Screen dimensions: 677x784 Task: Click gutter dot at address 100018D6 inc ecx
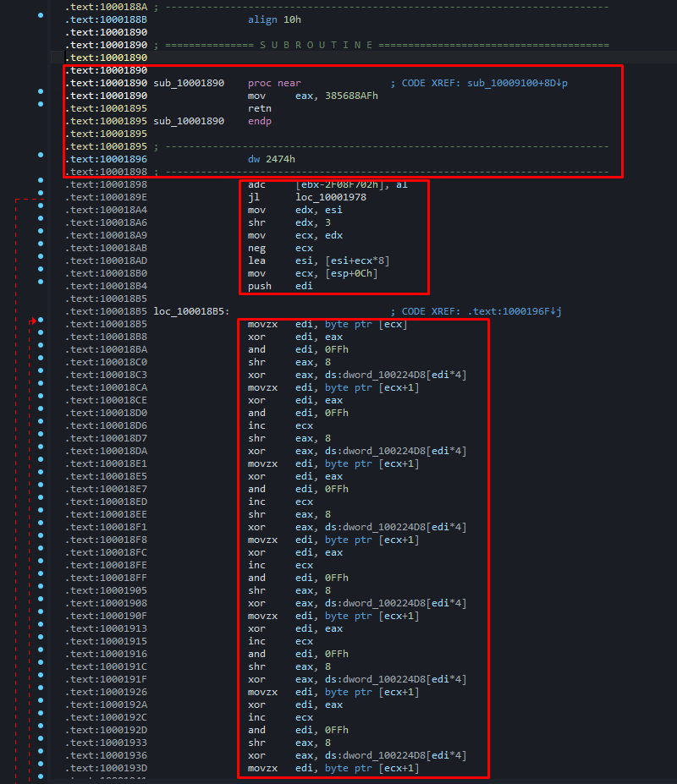pos(41,422)
